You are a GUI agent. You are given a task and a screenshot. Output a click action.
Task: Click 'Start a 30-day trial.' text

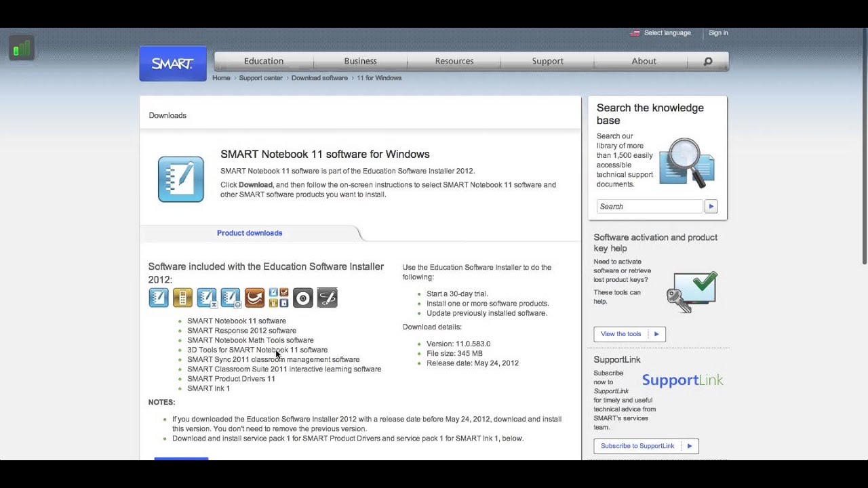(457, 294)
